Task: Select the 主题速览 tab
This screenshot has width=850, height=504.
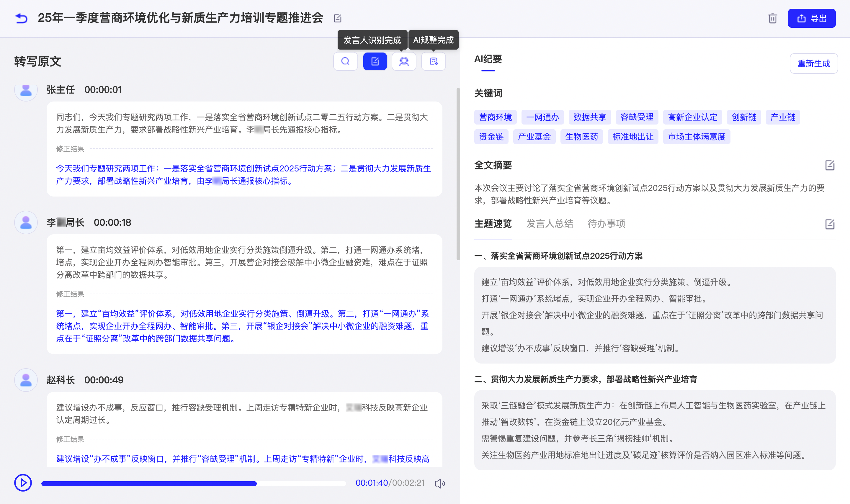Action: [493, 224]
